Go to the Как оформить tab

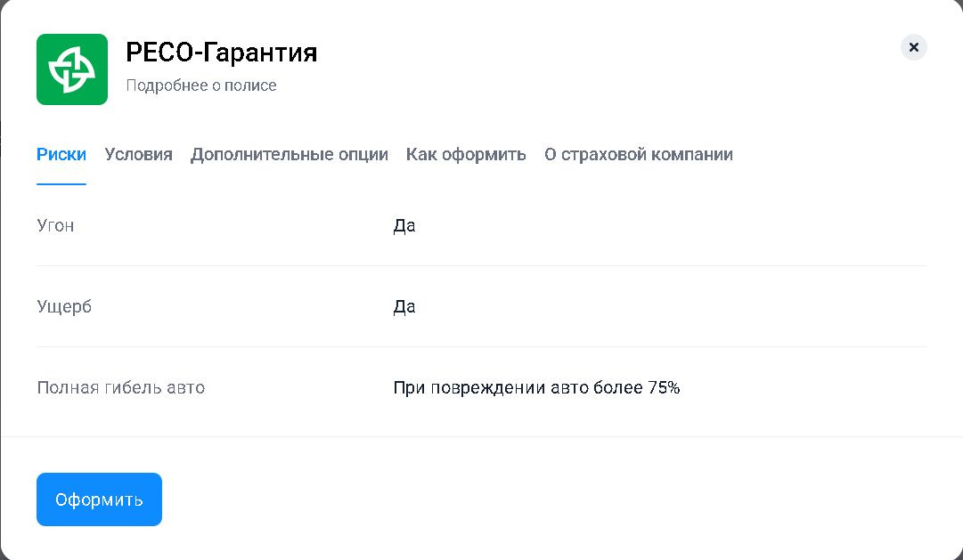point(466,155)
